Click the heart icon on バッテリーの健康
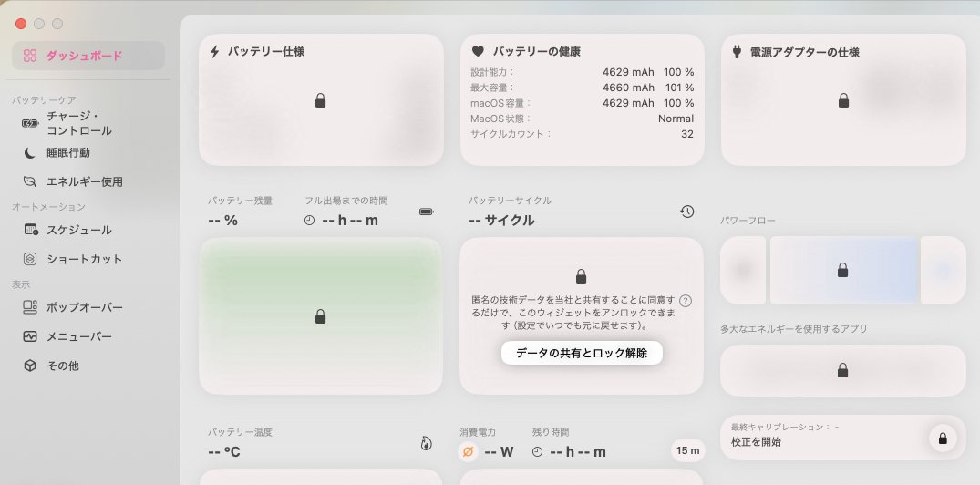The image size is (980, 485). point(478,51)
